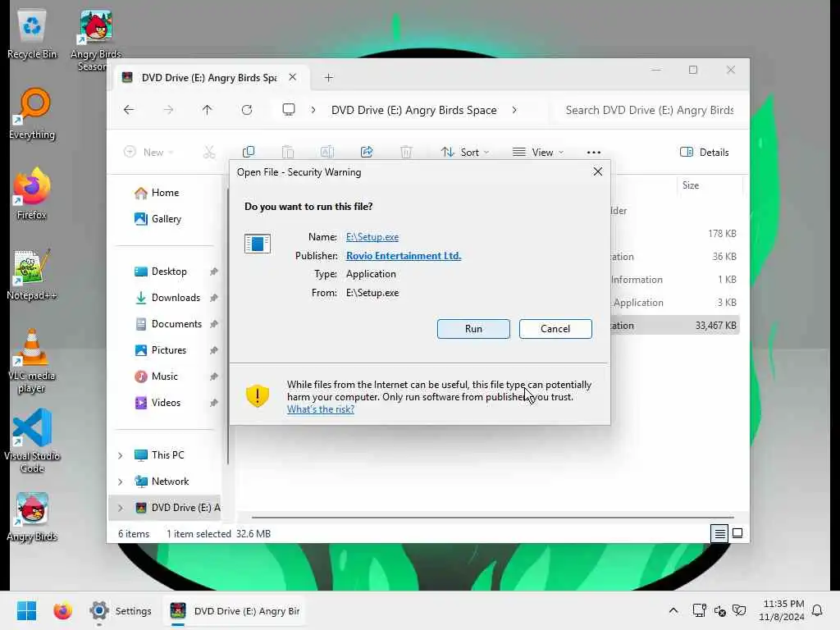Open the See more ellipsis menu

594,152
